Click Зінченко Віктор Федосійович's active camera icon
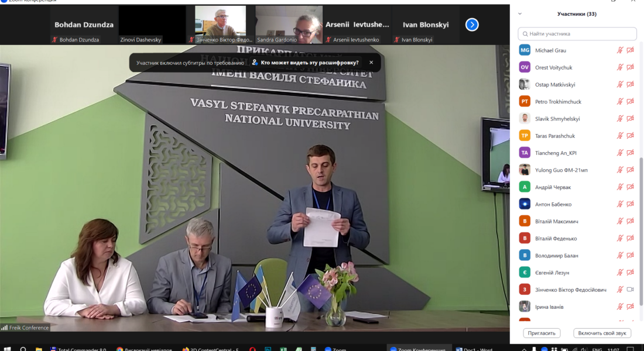This screenshot has width=644, height=351. [x=631, y=290]
